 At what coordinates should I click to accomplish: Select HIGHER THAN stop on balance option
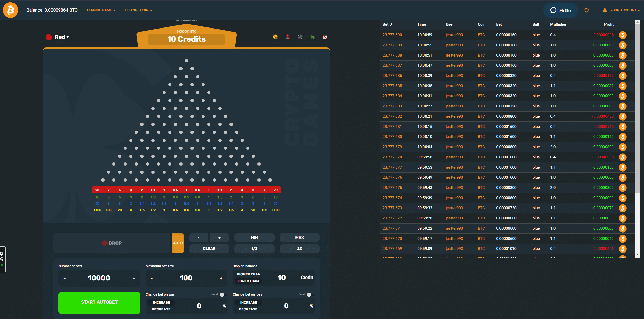[248, 274]
